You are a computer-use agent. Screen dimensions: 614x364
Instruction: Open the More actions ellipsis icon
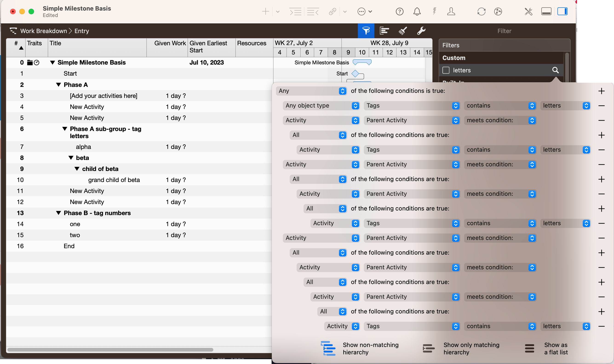[362, 11]
